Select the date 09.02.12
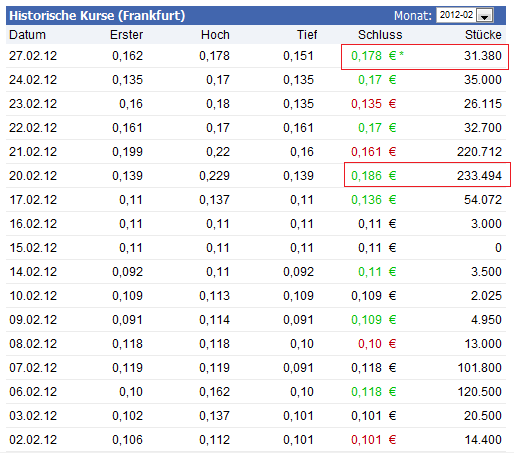Screen dimensions: 514x453 click(x=33, y=320)
